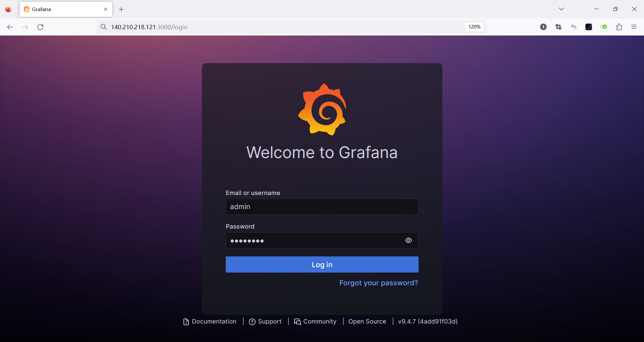Focus the Email or username field
644x342 pixels.
(x=322, y=207)
